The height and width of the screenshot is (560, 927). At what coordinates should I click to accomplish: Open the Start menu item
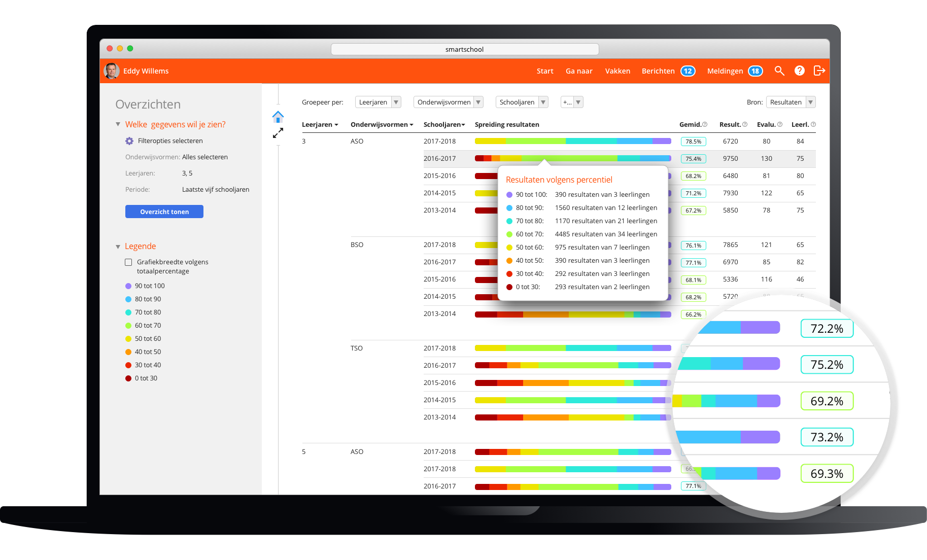pyautogui.click(x=545, y=71)
